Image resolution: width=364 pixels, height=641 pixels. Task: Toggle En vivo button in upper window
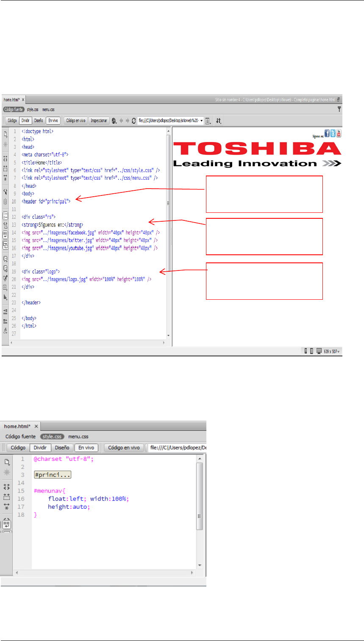[53, 120]
